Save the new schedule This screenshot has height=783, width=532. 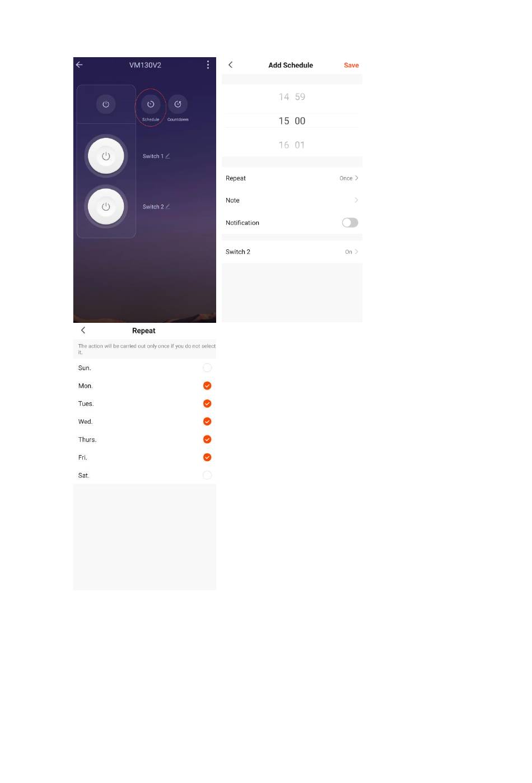click(351, 65)
